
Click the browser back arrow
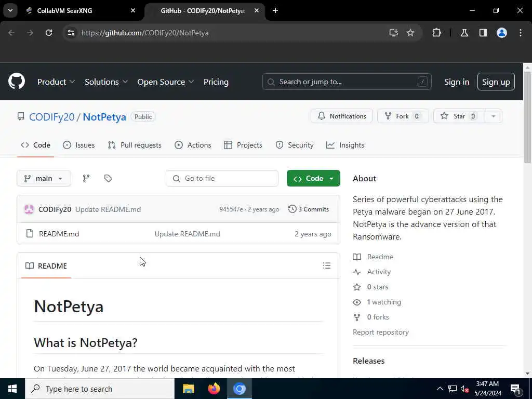(11, 33)
